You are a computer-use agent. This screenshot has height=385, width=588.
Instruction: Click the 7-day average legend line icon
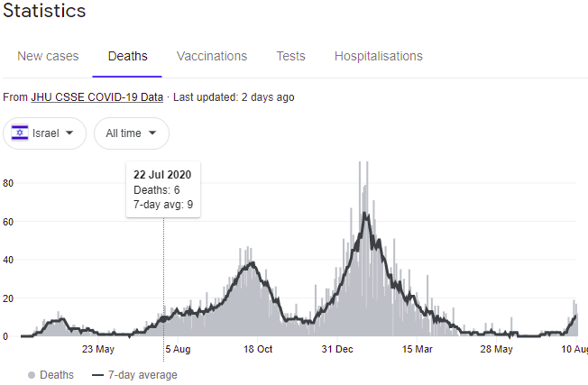[97, 375]
